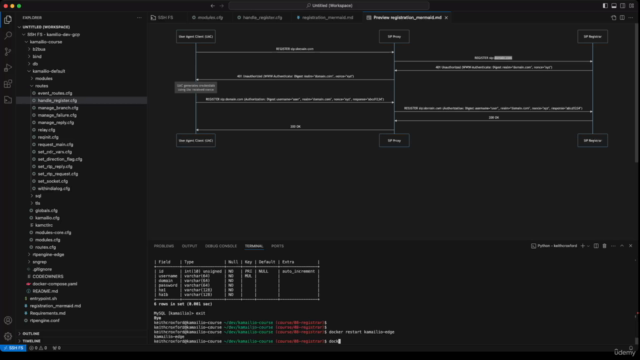Maximize the panel with the up chevron
Viewport: 640px width, 360px height.
[622, 246]
